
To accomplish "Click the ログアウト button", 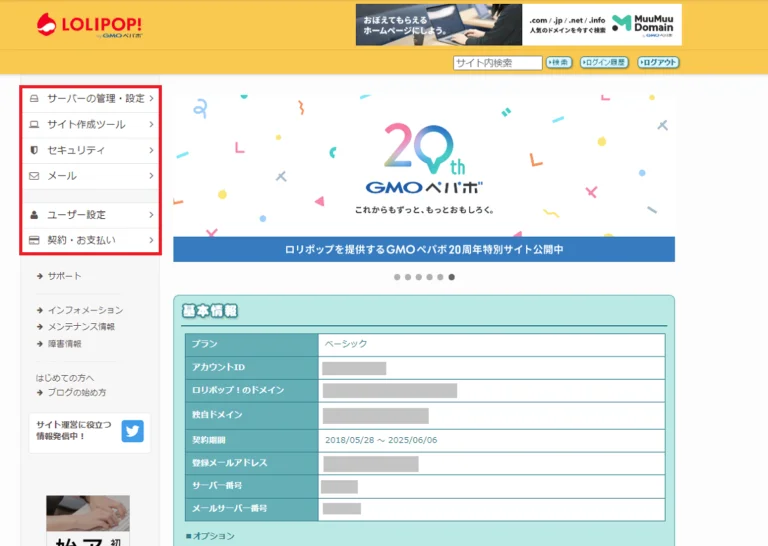I will point(658,63).
